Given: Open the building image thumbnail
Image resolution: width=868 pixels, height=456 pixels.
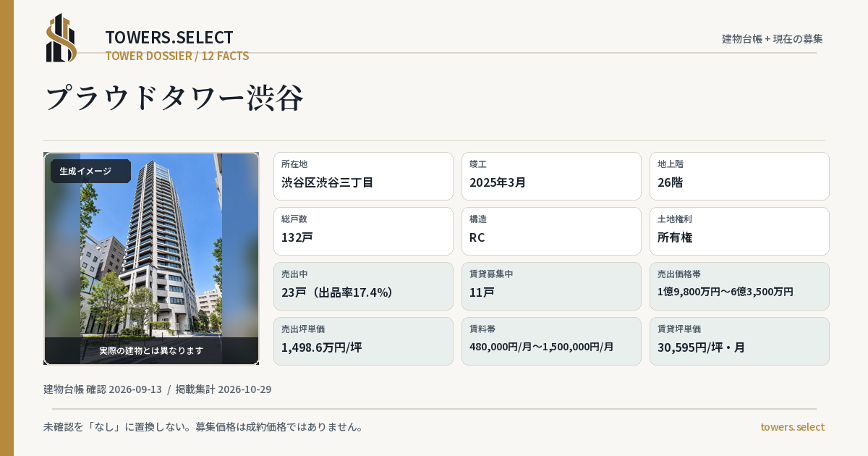Looking at the screenshot, I should 151,258.
